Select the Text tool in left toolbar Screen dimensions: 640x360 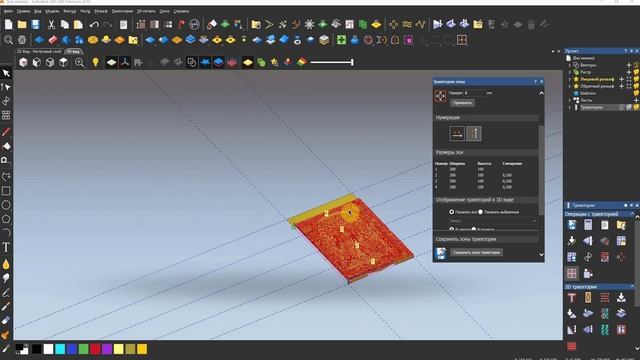(6, 247)
